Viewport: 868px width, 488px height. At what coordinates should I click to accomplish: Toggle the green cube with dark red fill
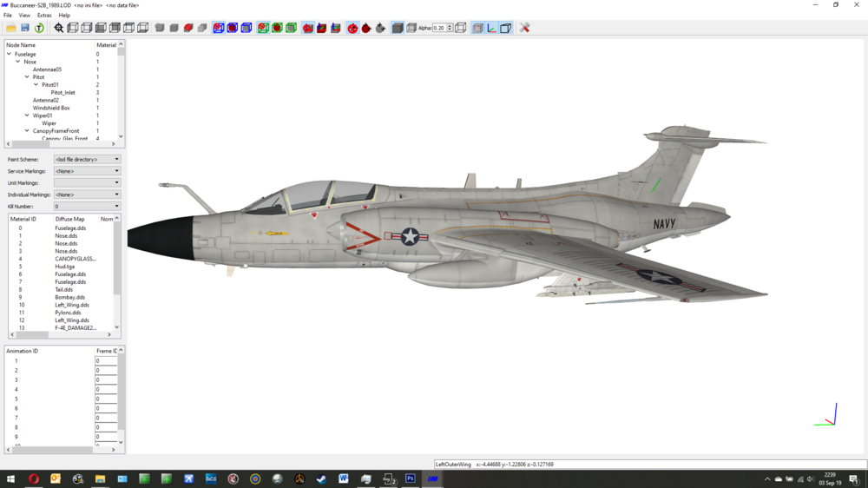[x=277, y=28]
